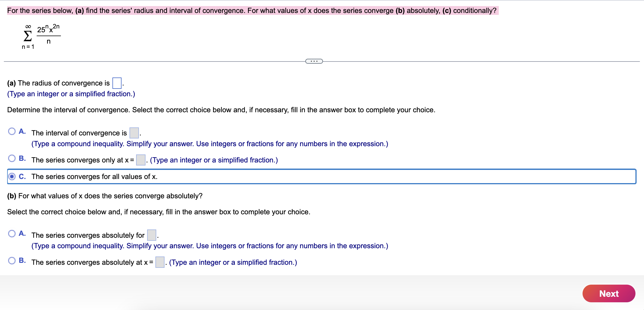This screenshot has width=644, height=310.
Task: Select option C converges for all x
Action: (x=12, y=176)
